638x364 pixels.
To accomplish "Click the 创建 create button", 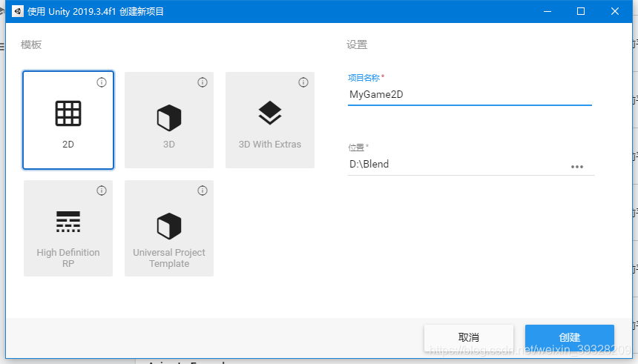I will 569,337.
